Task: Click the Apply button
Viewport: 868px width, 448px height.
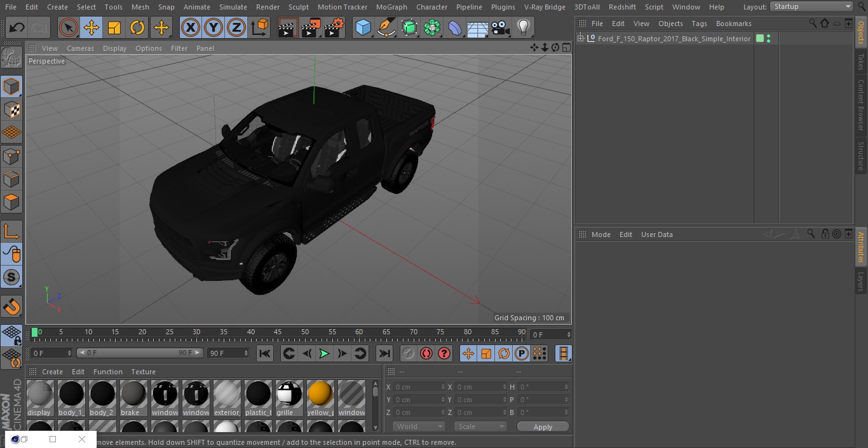Action: 543,426
